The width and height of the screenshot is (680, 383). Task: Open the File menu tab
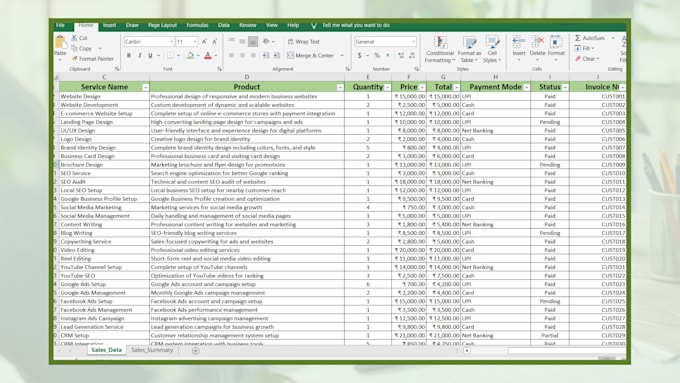click(60, 25)
